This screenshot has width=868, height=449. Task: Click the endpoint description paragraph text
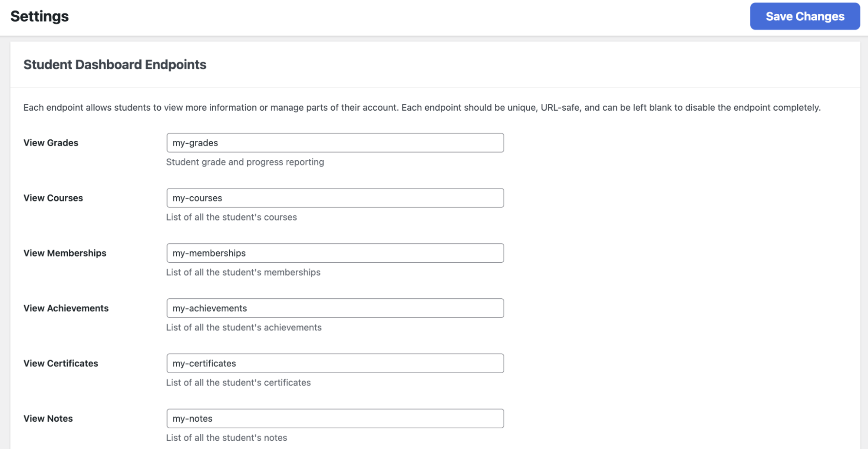pos(421,107)
